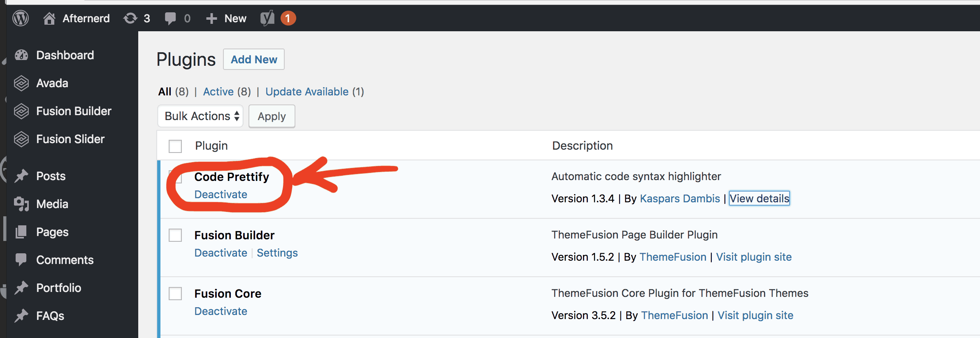The width and height of the screenshot is (980, 338).
Task: Open the New content menu
Action: [226, 19]
